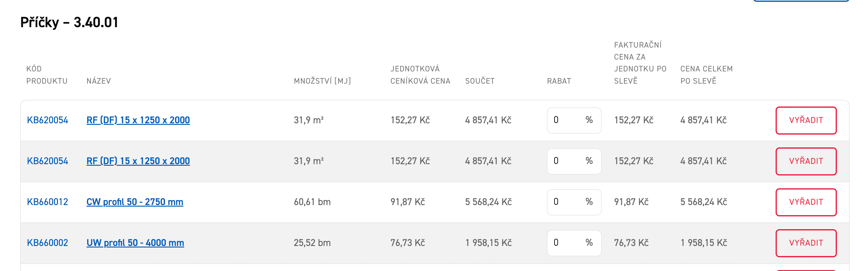Click VYŘADIT button for CW profil row
Screen dimensions: 868x271
[806, 202]
